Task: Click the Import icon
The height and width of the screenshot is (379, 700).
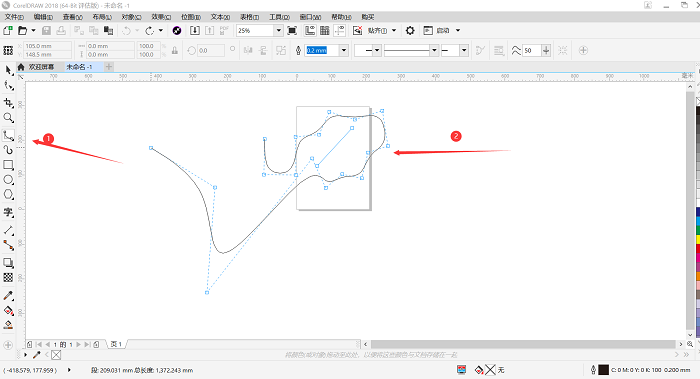Action: pyautogui.click(x=195, y=30)
